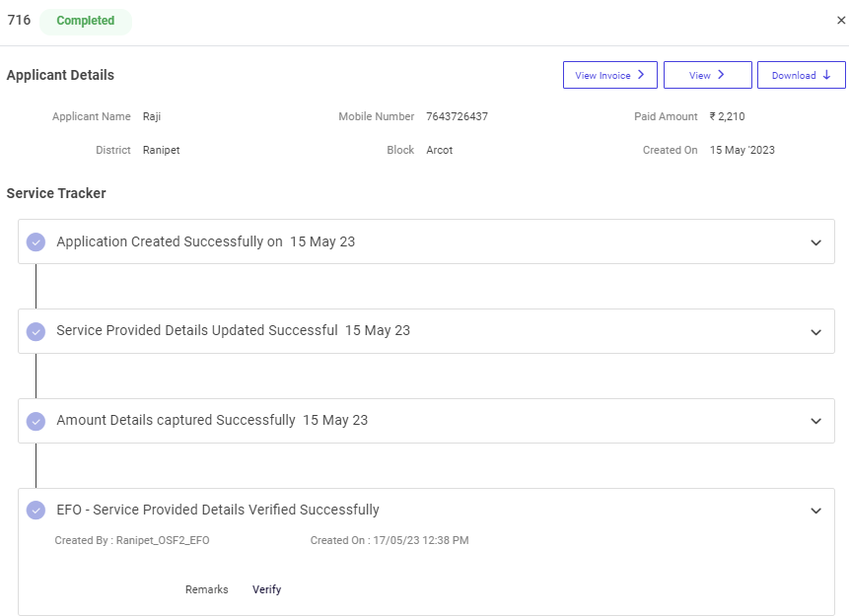
Task: Close the application details panel
Action: point(840,21)
